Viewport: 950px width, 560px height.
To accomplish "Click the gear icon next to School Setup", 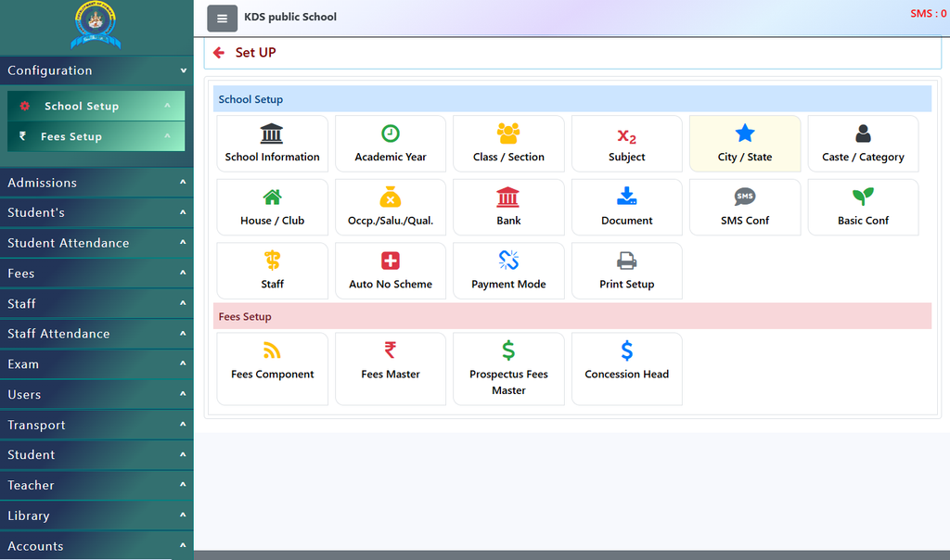I will click(x=24, y=106).
